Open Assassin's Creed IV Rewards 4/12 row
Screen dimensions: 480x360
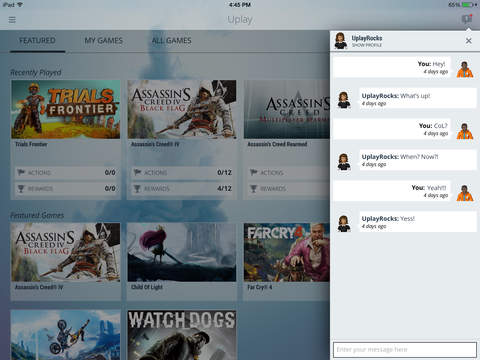(x=182, y=189)
